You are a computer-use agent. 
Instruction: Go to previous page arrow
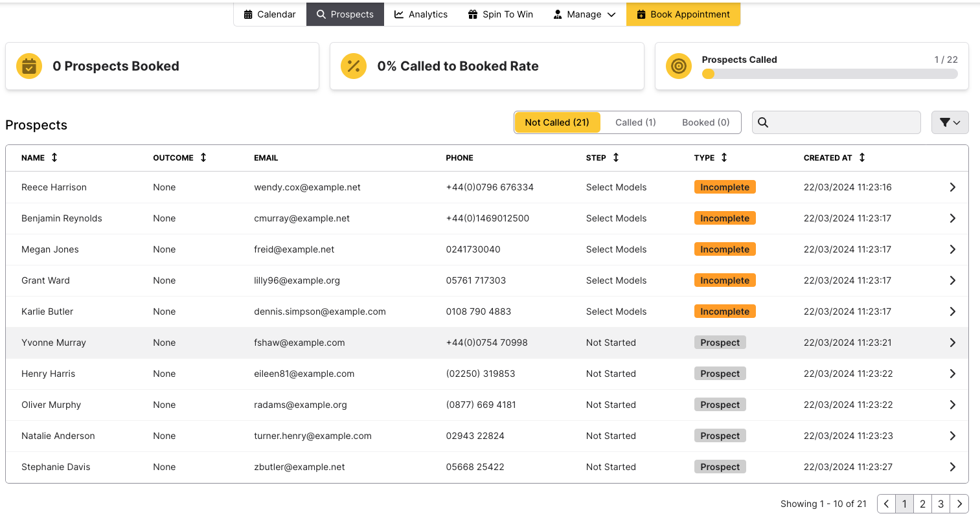coord(887,504)
